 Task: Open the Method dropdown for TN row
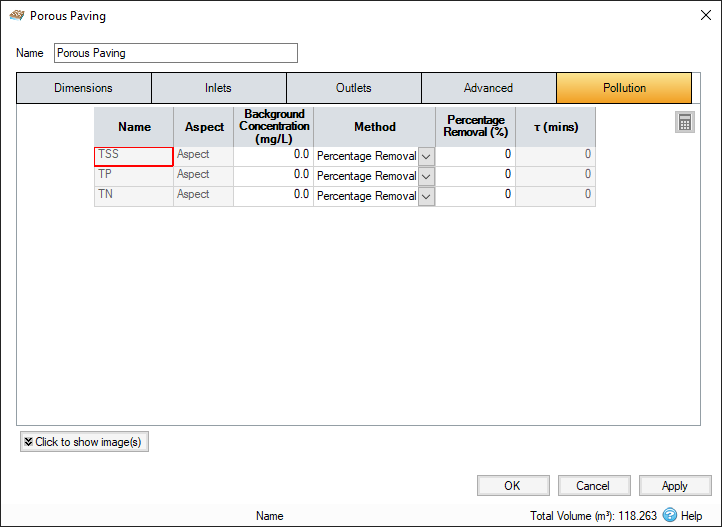pyautogui.click(x=426, y=197)
